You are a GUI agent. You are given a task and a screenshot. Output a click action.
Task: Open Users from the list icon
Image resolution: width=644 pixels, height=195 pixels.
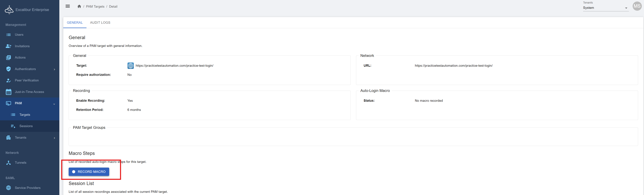(8, 35)
